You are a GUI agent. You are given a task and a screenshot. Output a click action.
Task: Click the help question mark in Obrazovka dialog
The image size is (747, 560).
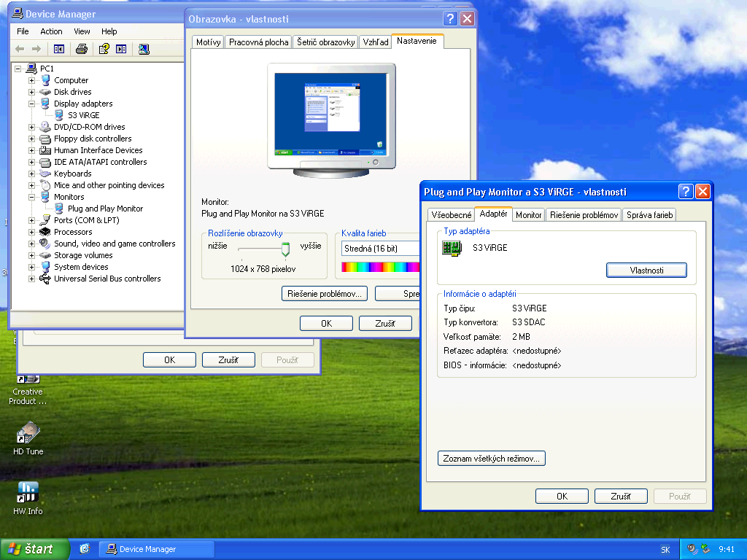click(x=450, y=18)
